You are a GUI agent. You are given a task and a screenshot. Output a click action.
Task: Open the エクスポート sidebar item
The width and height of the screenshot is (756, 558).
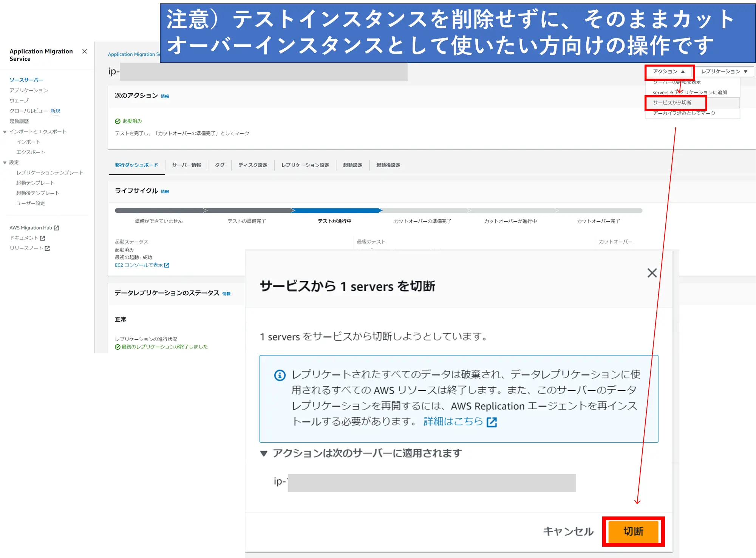tap(31, 152)
